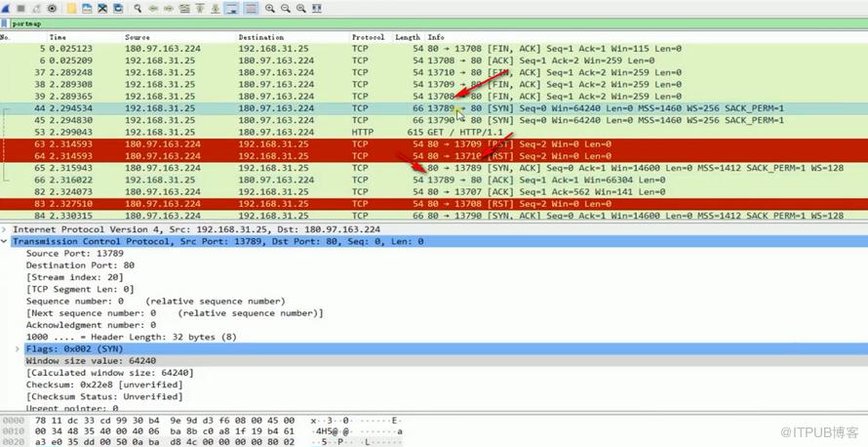868x447 pixels.
Task: Select packet 37 from port 13710
Action: pyautogui.click(x=434, y=72)
